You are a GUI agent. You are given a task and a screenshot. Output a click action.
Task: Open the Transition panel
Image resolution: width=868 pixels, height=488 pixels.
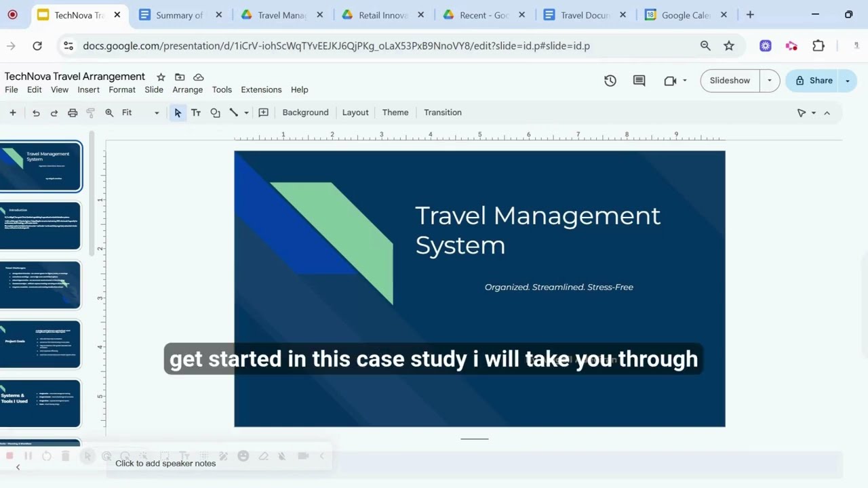pyautogui.click(x=443, y=113)
